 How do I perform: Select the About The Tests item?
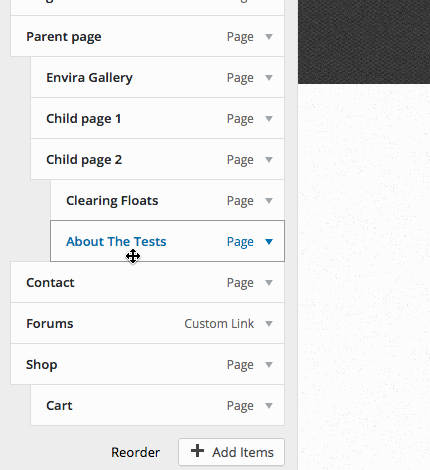pos(167,241)
